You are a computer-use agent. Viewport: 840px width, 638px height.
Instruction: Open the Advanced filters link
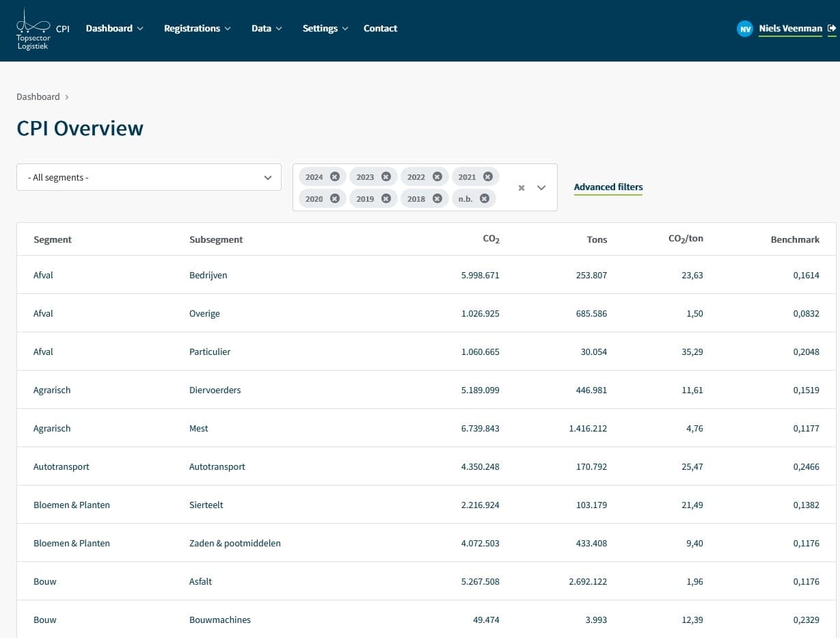608,187
